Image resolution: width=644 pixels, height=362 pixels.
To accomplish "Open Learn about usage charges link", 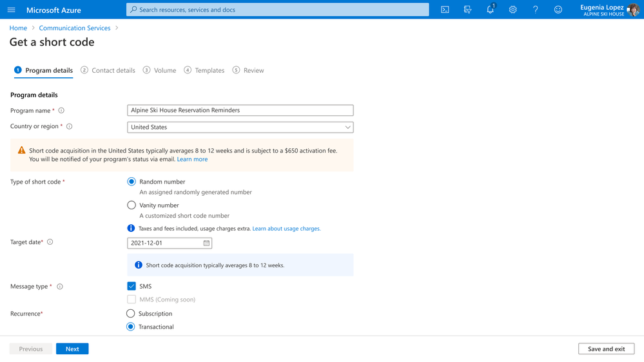I will pos(286,229).
